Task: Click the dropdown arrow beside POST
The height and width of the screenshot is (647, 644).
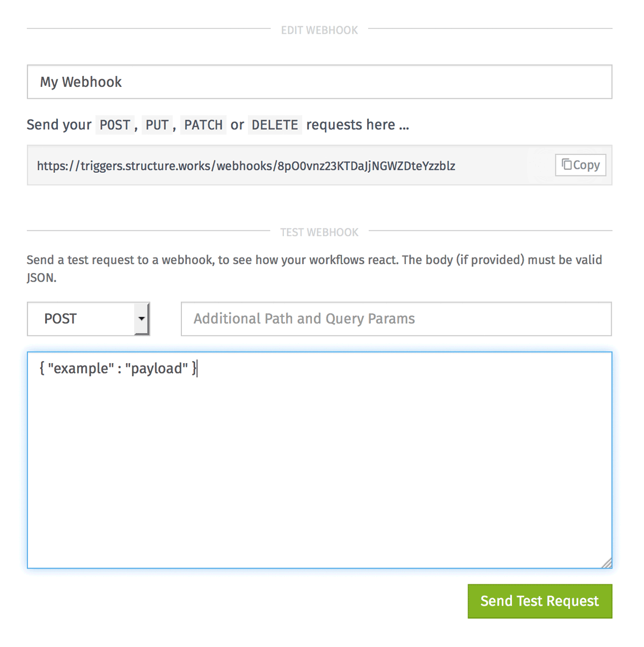Action: [142, 319]
